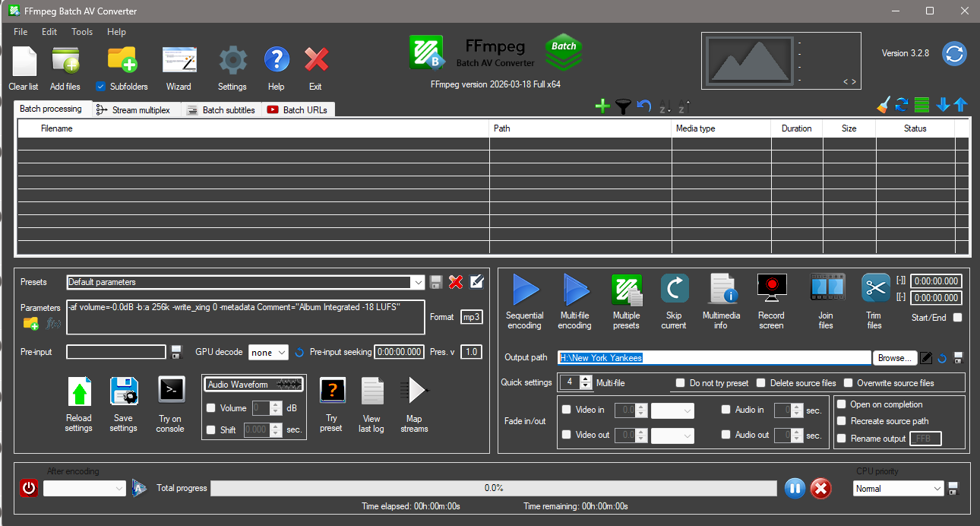Viewport: 980px width, 526px height.
Task: Open Settings gear in toolbar
Action: 232,60
